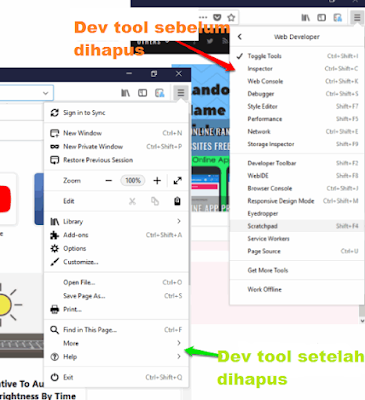Select Open File... entry
The height and width of the screenshot is (400, 365).
[116, 283]
